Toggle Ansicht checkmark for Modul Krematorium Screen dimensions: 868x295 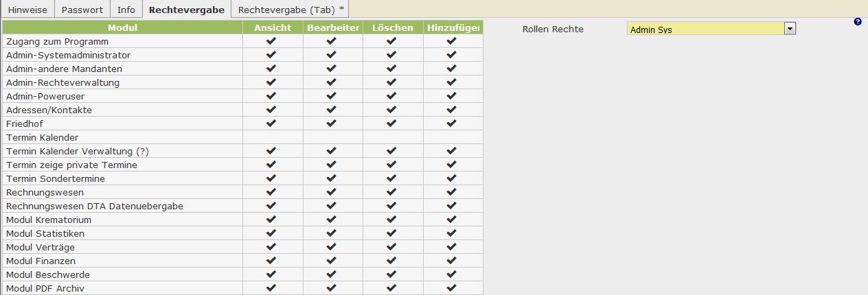pos(271,220)
